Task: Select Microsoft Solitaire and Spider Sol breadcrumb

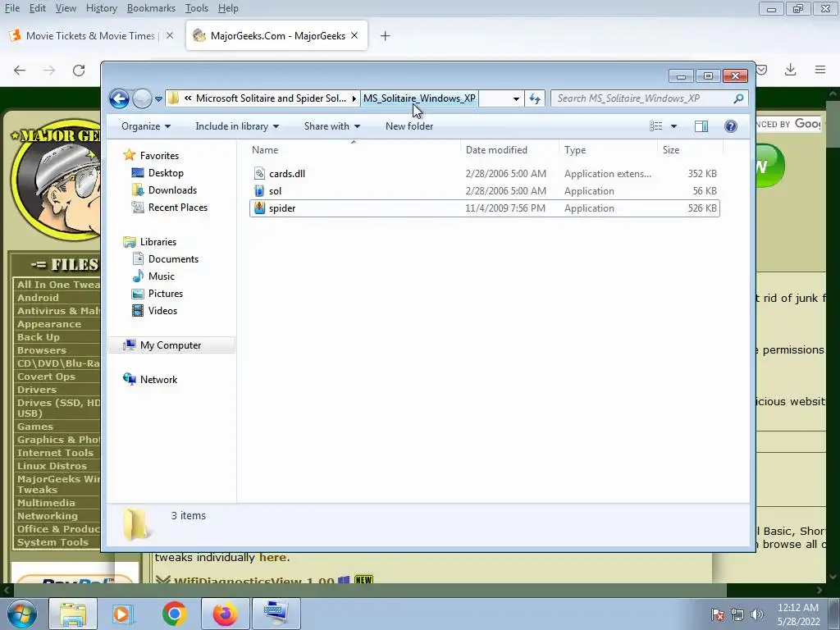Action: click(271, 98)
